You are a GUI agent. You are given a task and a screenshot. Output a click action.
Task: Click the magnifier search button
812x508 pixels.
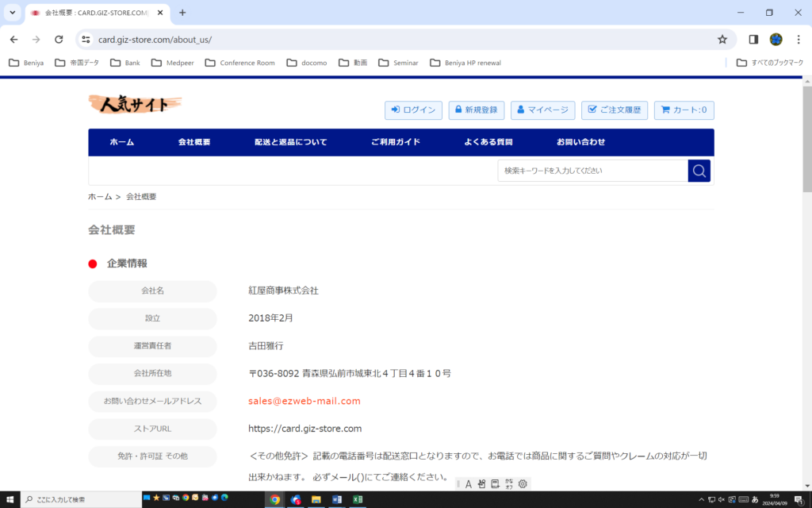click(x=699, y=171)
